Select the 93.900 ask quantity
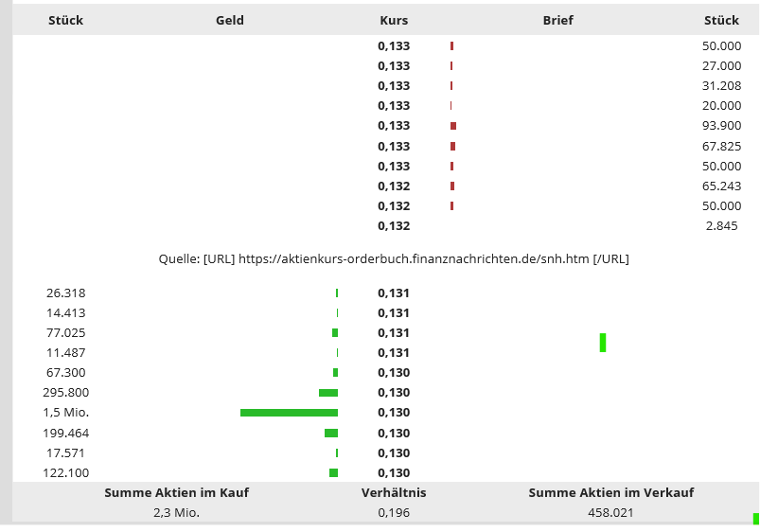Viewport: 760px width, 532px height. (722, 126)
